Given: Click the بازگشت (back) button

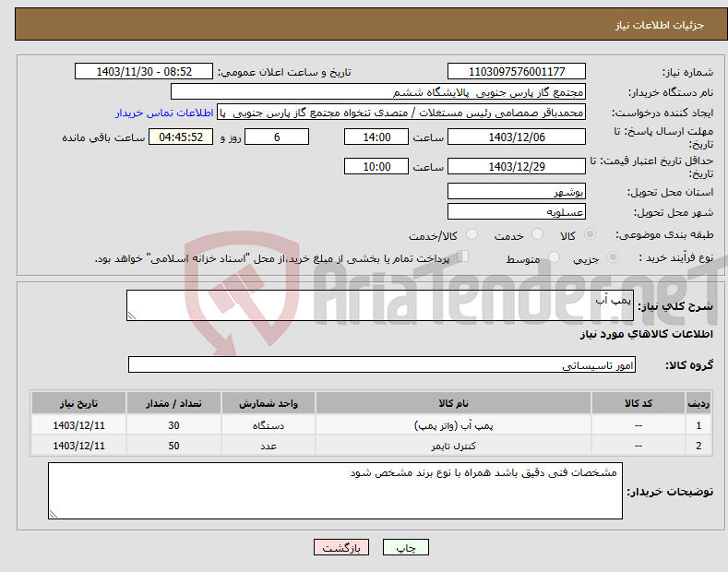Looking at the screenshot, I should [x=341, y=547].
